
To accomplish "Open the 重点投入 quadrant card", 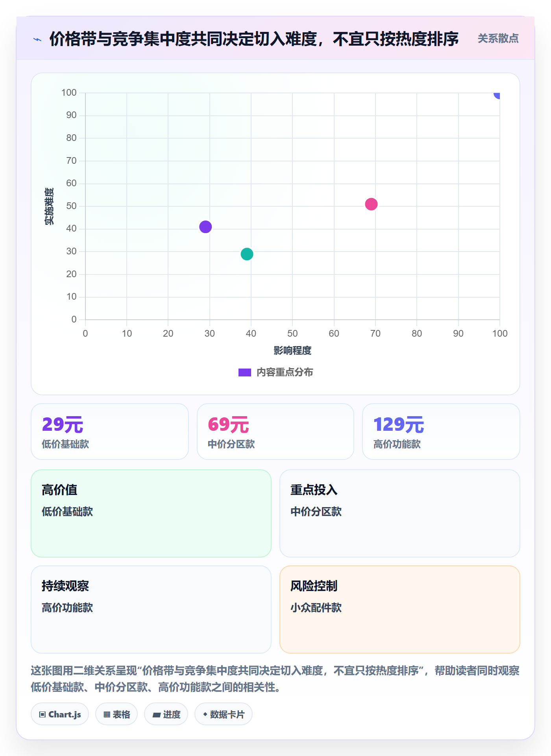I will tap(400, 513).
